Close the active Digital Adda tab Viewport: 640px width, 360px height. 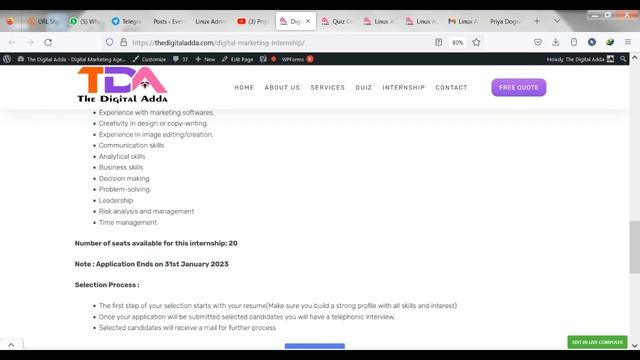[x=308, y=21]
